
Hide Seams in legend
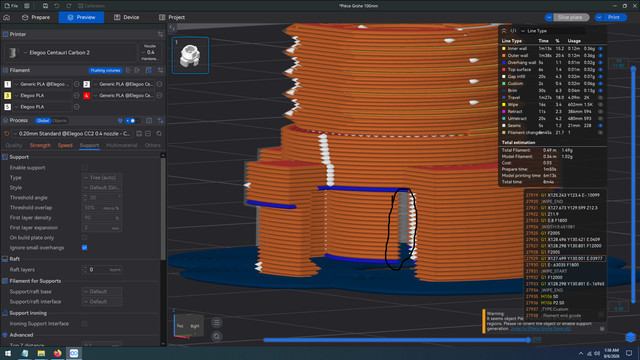(600, 126)
